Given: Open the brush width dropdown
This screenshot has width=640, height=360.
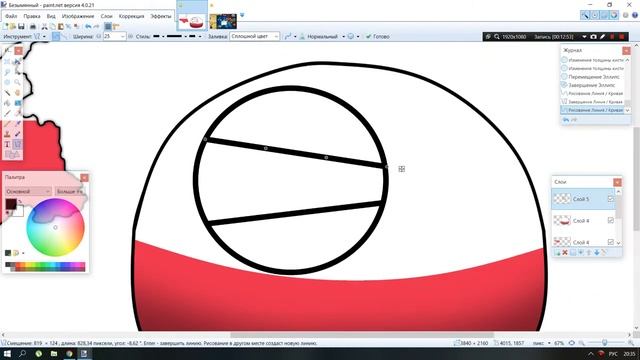Looking at the screenshot, I should 122,36.
